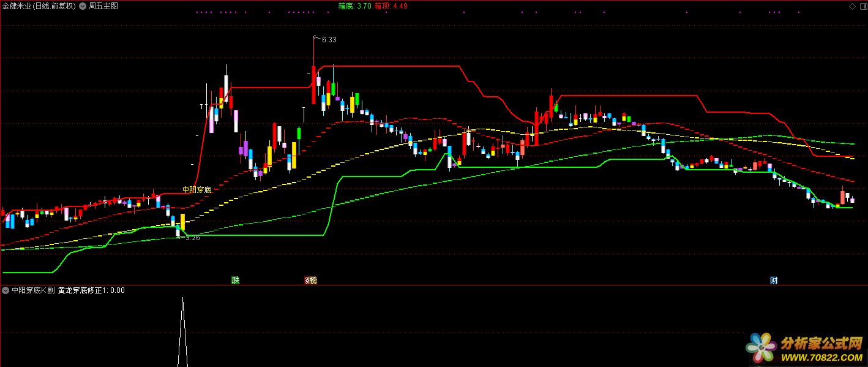
Task: Select the 周五主图 indicator name
Action: pyautogui.click(x=103, y=6)
